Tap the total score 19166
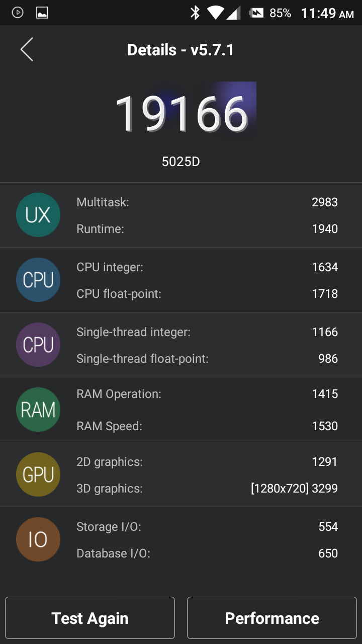 pyautogui.click(x=182, y=113)
